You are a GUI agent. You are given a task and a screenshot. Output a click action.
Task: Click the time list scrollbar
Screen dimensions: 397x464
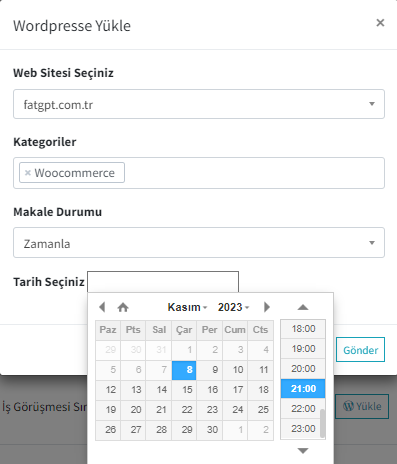click(x=322, y=423)
